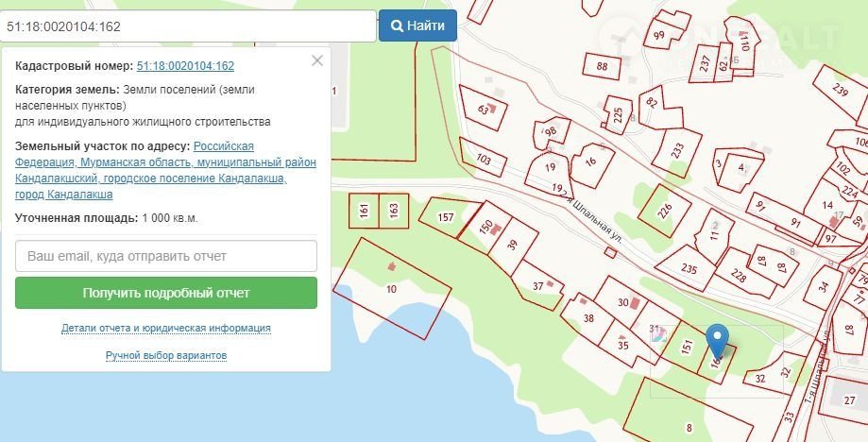
Task: Focus the email input for report
Action: [x=166, y=256]
